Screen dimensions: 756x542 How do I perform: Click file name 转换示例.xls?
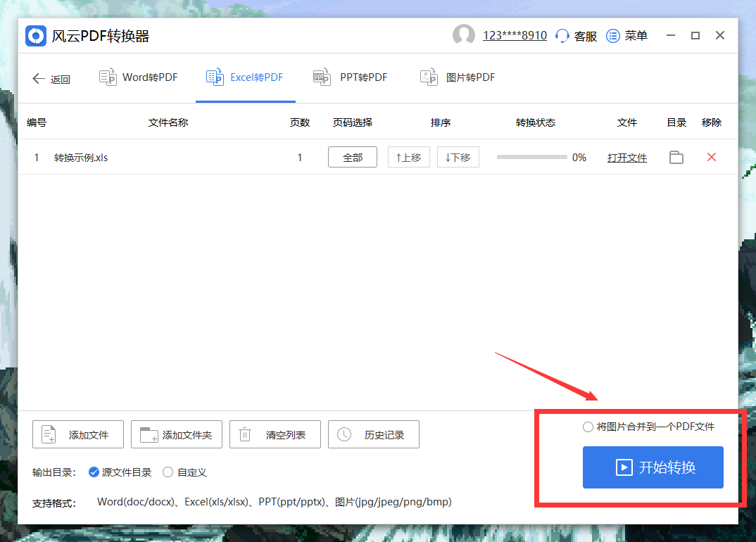tap(80, 158)
